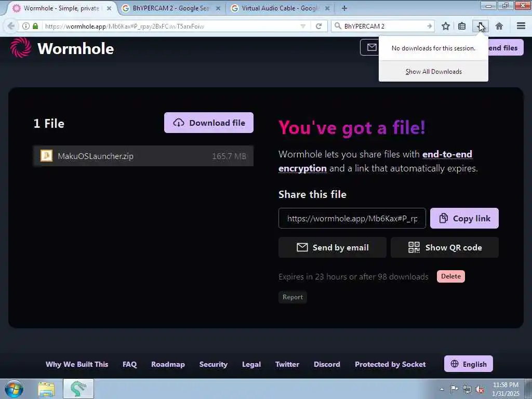Open the network tray icon
The height and width of the screenshot is (399, 532).
(467, 389)
